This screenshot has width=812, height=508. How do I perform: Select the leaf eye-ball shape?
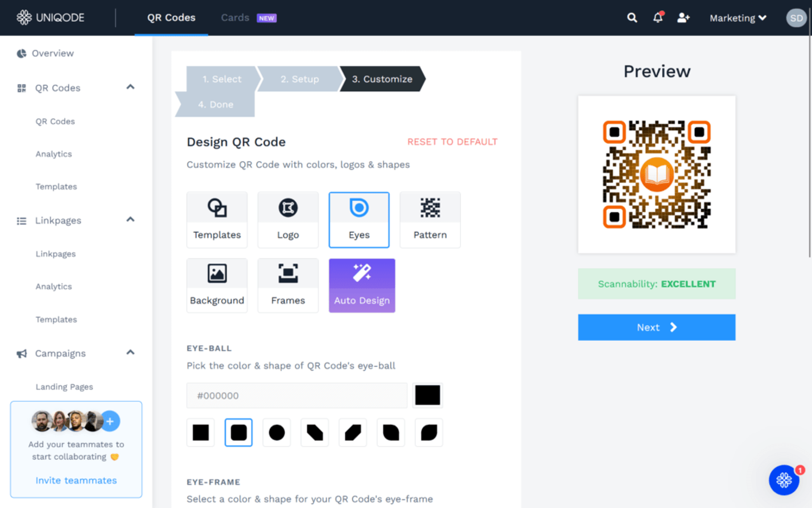pos(429,432)
